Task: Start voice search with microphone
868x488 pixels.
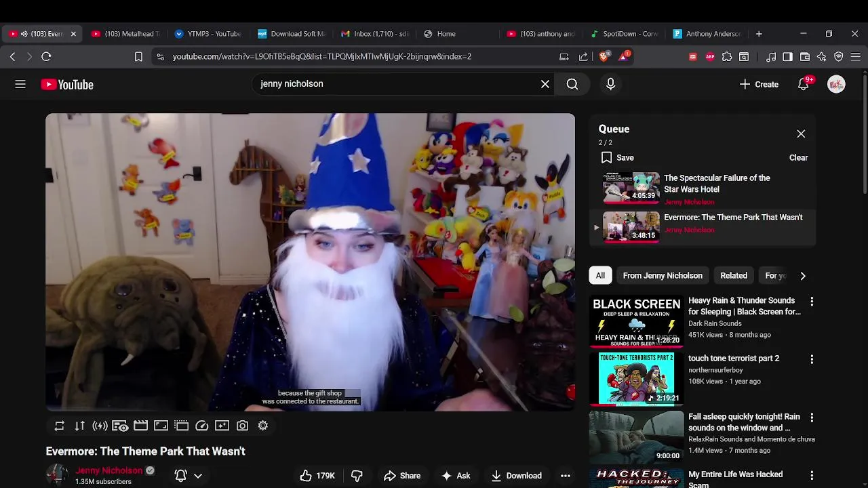Action: coord(610,84)
